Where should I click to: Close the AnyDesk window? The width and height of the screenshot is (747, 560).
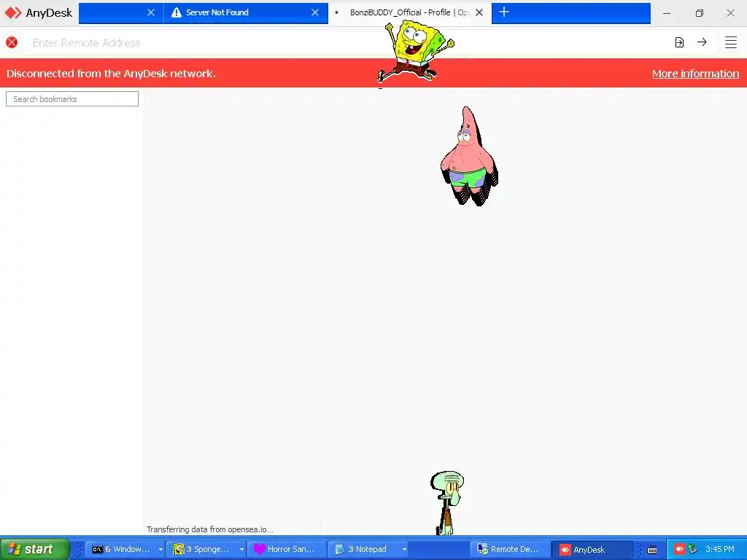point(730,13)
